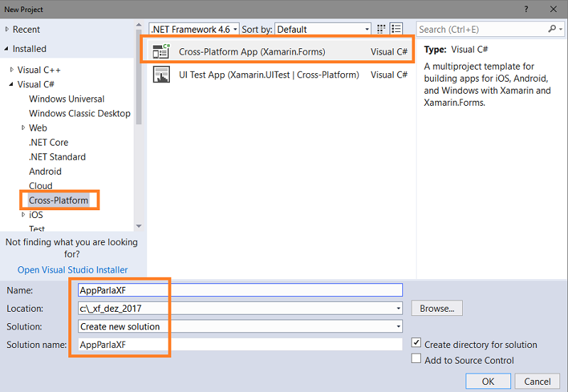Close the New Project dialog
The width and height of the screenshot is (568, 392).
(553, 9)
